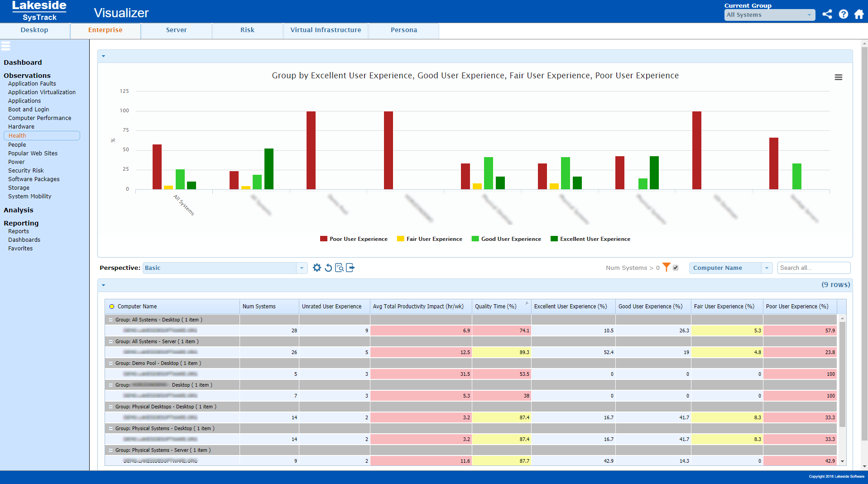The width and height of the screenshot is (868, 484).
Task: Open Hardware observation
Action: coord(21,127)
